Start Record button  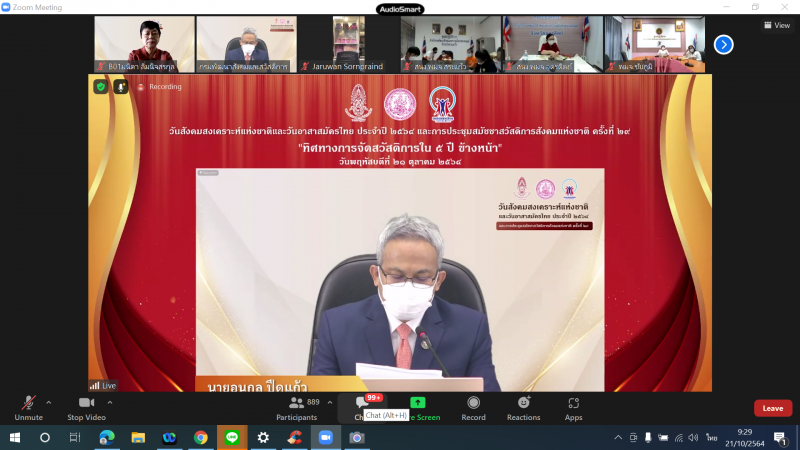(x=473, y=409)
